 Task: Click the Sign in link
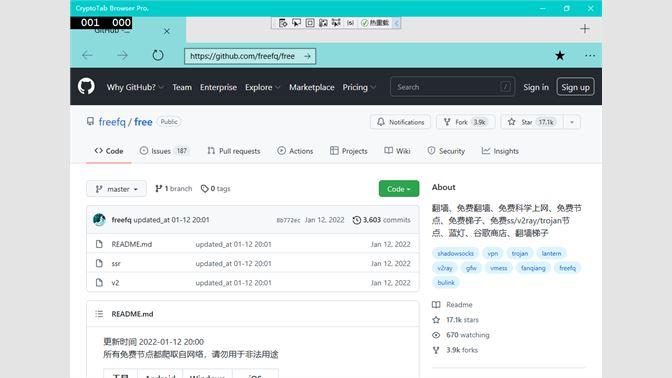(536, 87)
